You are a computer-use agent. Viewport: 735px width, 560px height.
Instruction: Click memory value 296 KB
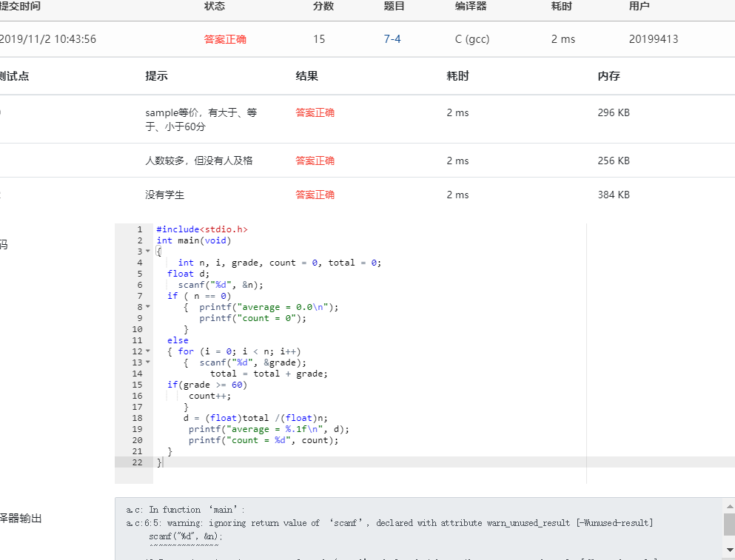(x=614, y=112)
